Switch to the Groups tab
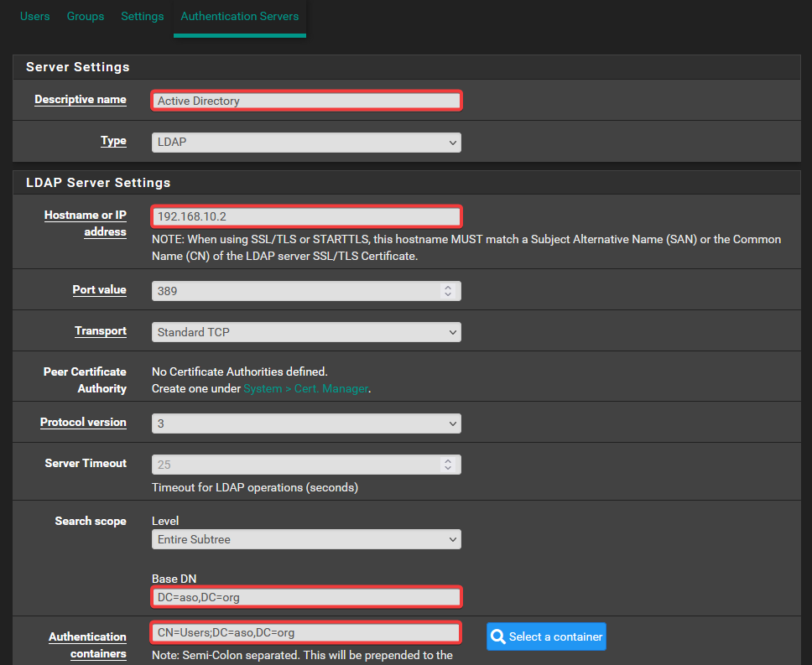This screenshot has width=812, height=665. (86, 16)
